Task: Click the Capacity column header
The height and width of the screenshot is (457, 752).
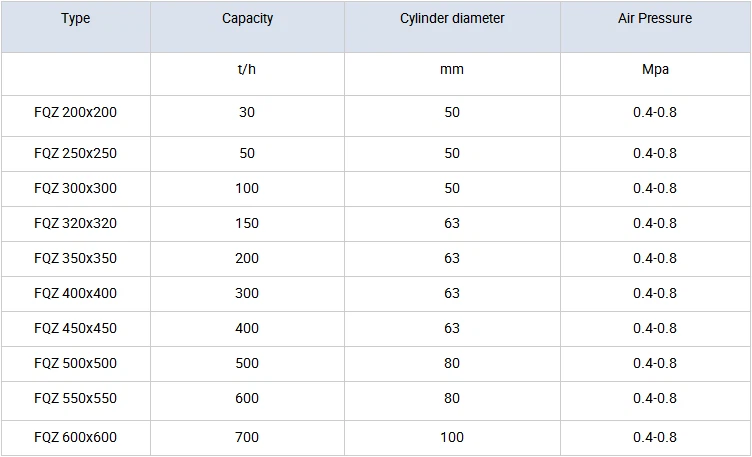Action: coord(247,19)
